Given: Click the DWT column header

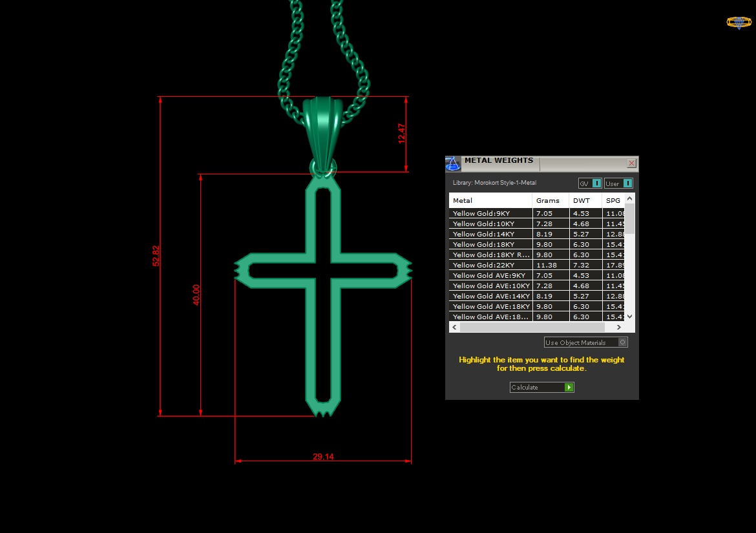Looking at the screenshot, I should click(x=585, y=200).
